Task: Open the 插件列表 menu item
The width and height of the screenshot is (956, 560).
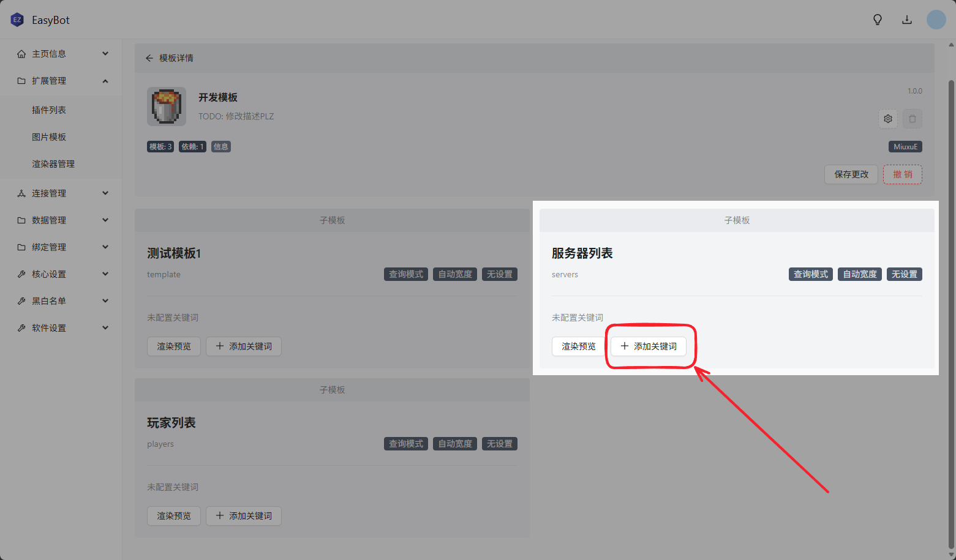Action: 49,110
